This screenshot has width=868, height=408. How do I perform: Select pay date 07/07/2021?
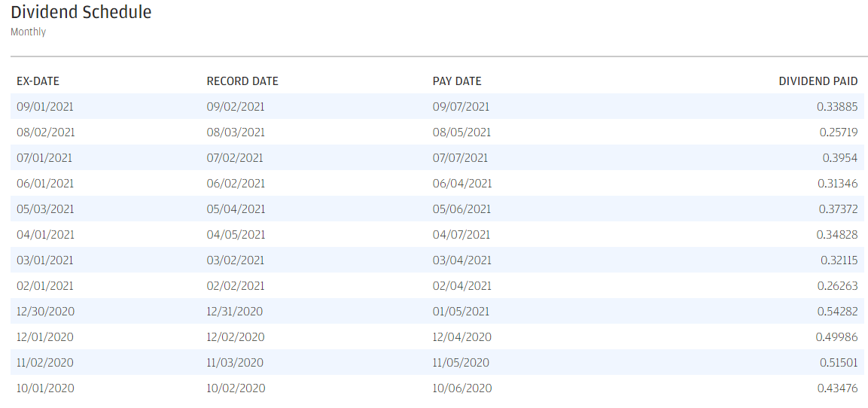tap(460, 158)
